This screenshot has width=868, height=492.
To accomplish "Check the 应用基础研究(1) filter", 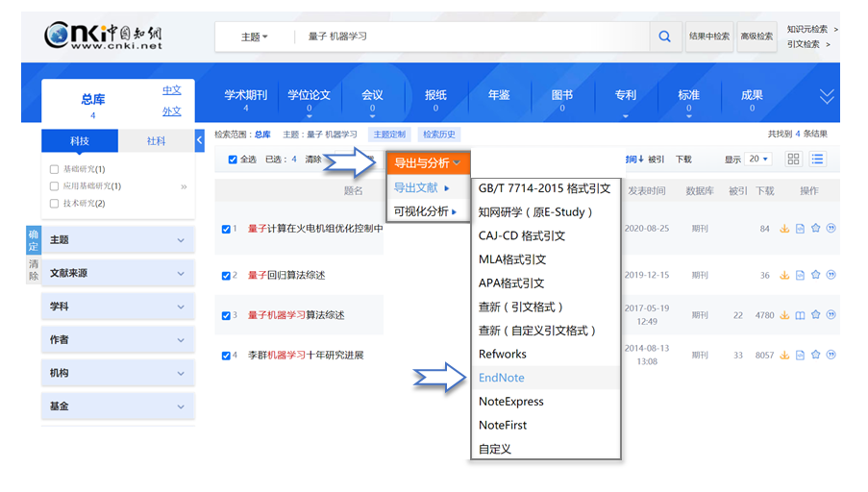I will (54, 186).
